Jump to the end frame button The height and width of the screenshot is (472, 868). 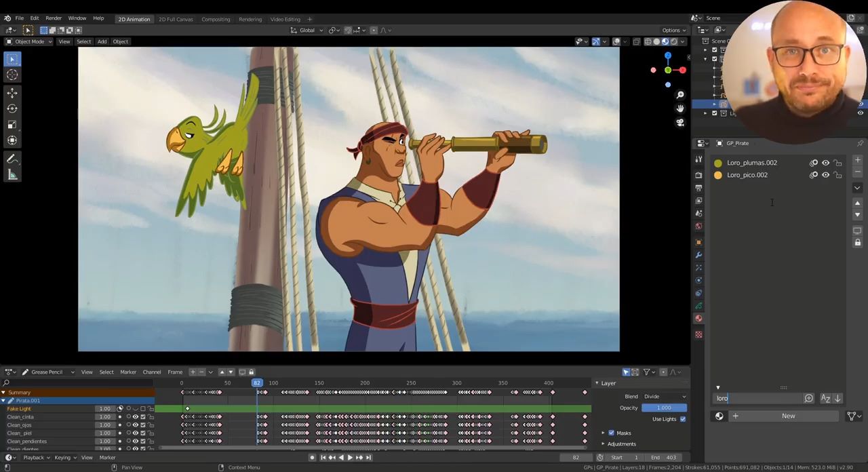pyautogui.click(x=368, y=458)
